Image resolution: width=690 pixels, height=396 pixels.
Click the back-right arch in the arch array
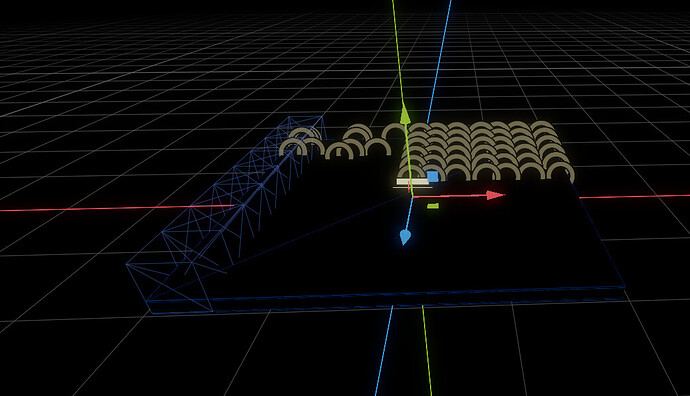[542, 126]
